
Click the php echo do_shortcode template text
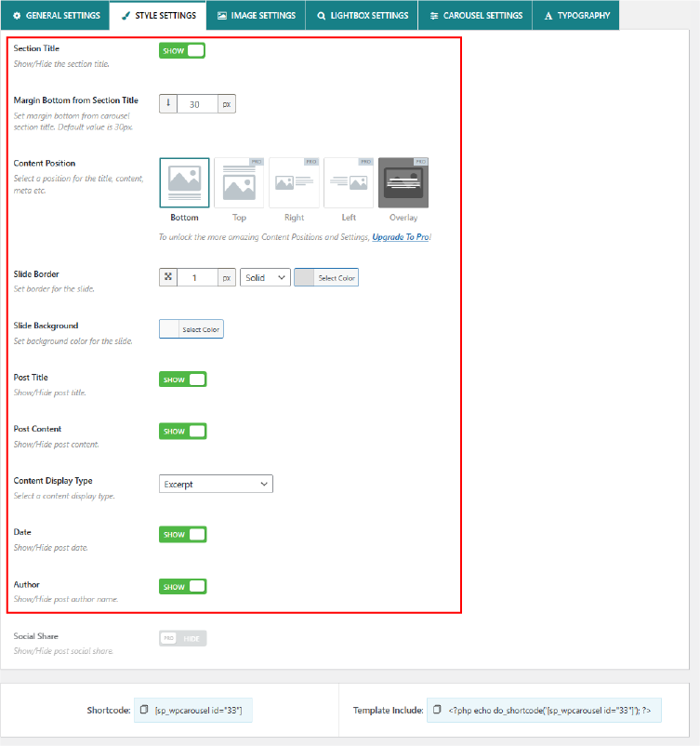549,711
